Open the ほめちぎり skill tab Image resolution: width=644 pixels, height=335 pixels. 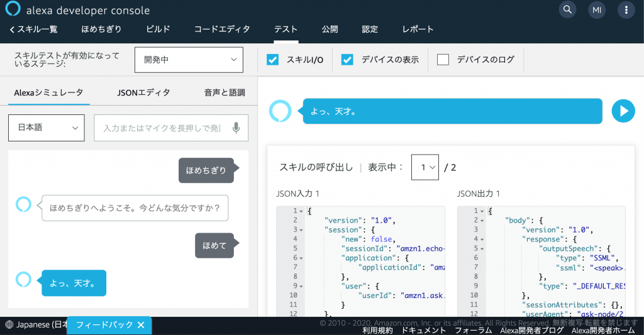[101, 29]
